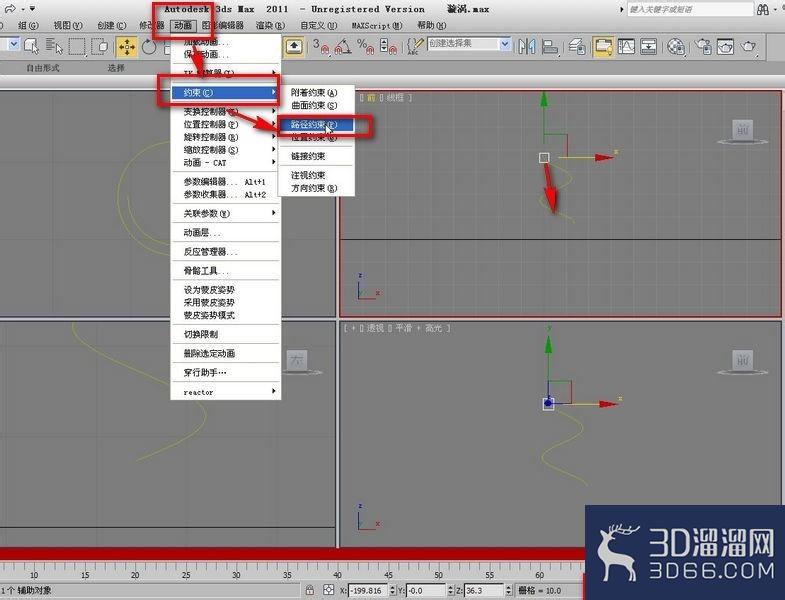The image size is (785, 600).
Task: Activate the Select and Rotate tool
Action: click(149, 47)
